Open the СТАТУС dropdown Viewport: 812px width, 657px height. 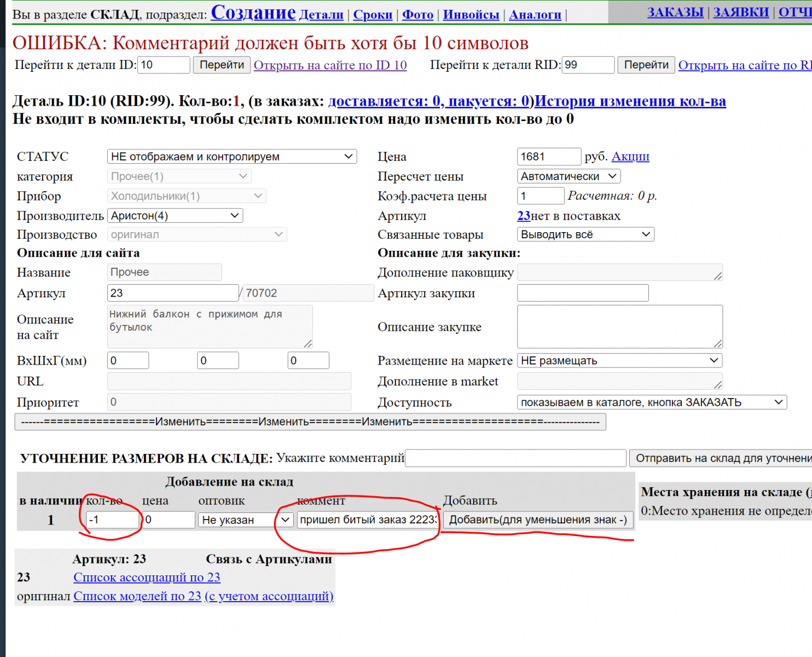pyautogui.click(x=231, y=157)
